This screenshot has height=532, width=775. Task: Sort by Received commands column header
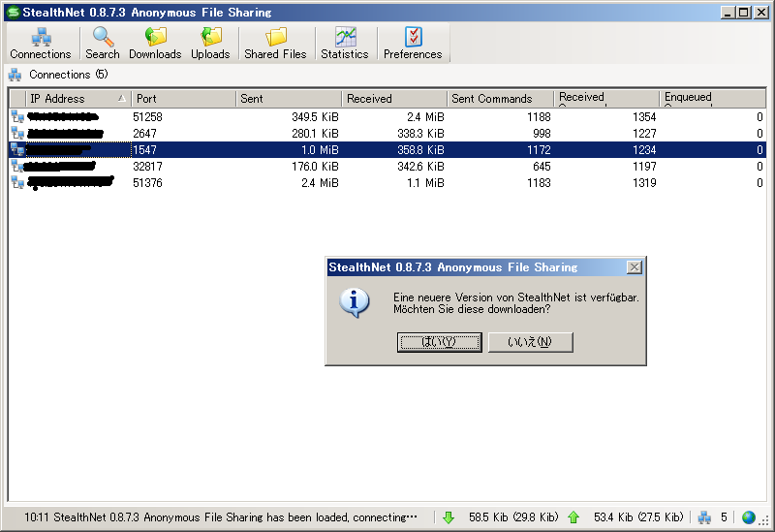(x=606, y=99)
